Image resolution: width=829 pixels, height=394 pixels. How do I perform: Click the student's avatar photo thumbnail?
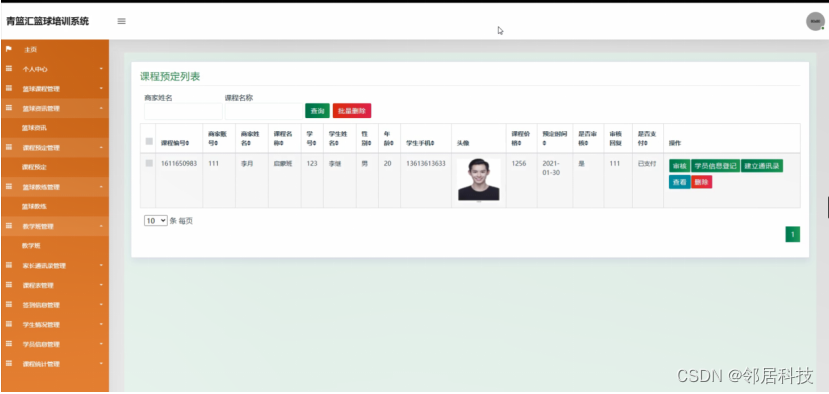coord(478,180)
